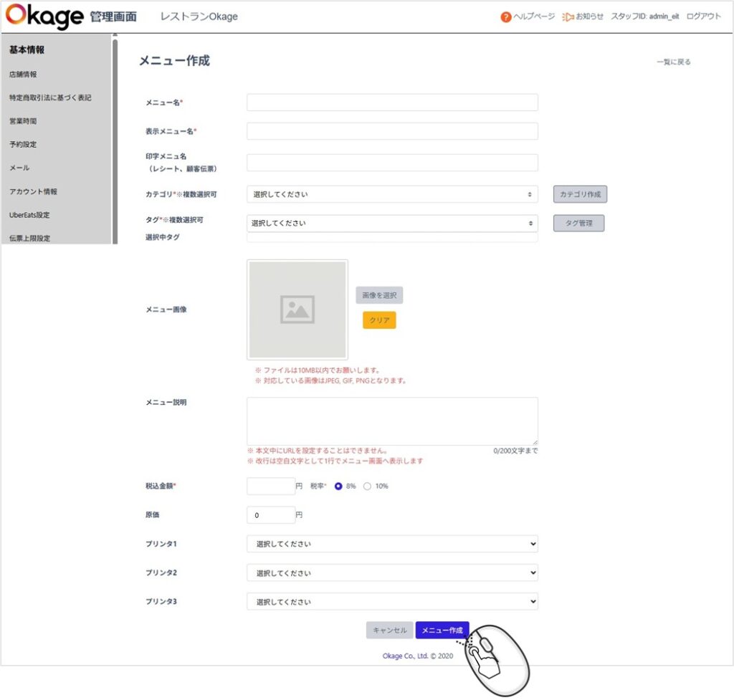Open the help page question mark icon
The height and width of the screenshot is (700, 734).
[506, 17]
